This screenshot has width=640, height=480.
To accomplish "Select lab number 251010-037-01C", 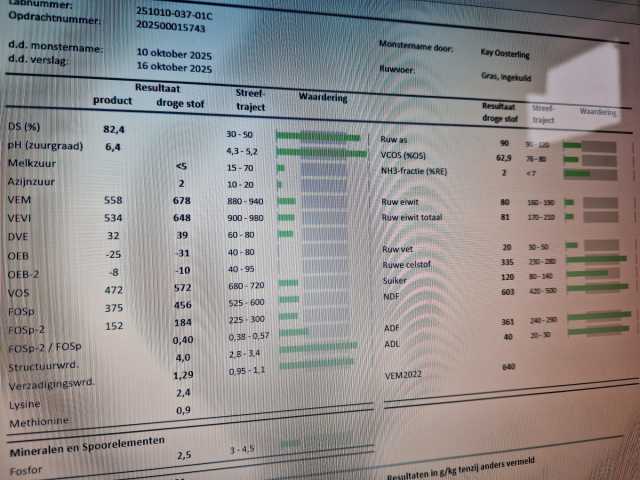I will [174, 13].
